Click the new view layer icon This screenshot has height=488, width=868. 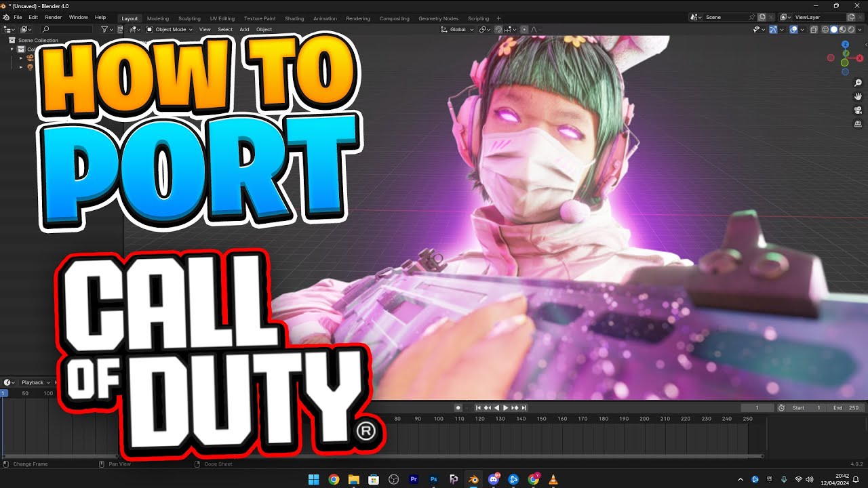851,17
